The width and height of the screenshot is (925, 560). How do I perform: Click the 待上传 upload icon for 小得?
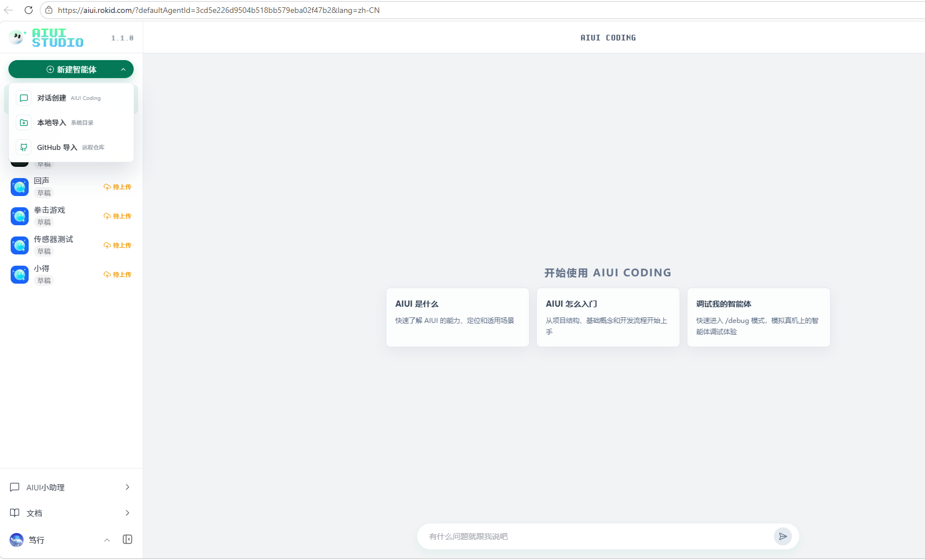tap(107, 275)
